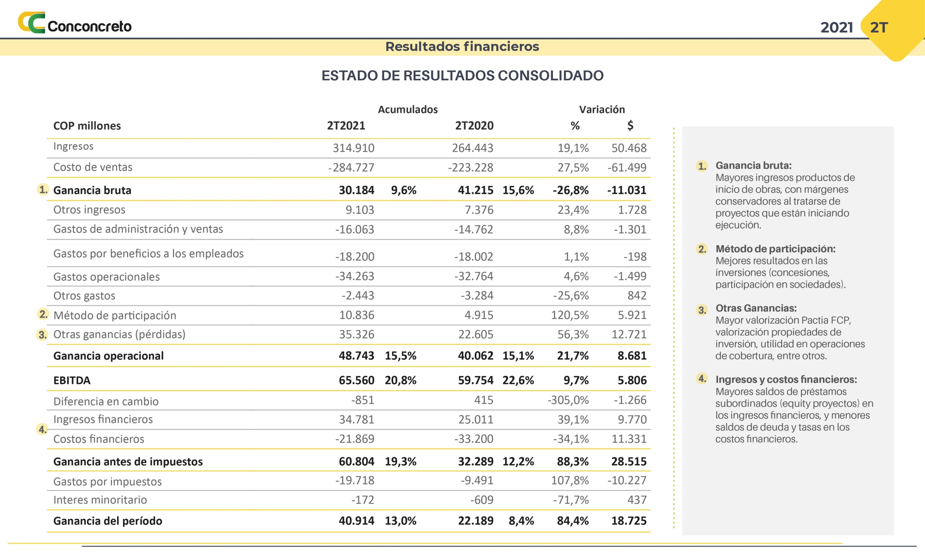925x560 pixels.
Task: Click footnote marker 3 beside Otras ganancias row
Action: [42, 335]
